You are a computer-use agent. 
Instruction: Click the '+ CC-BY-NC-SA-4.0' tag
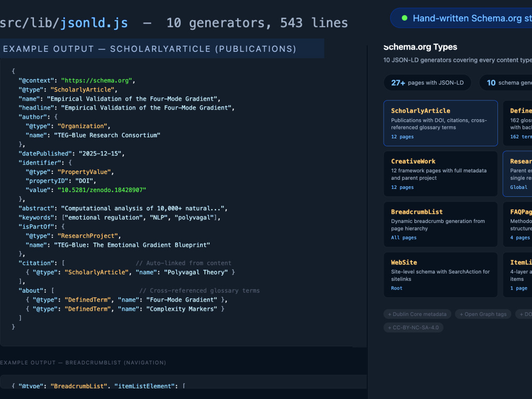click(x=413, y=327)
